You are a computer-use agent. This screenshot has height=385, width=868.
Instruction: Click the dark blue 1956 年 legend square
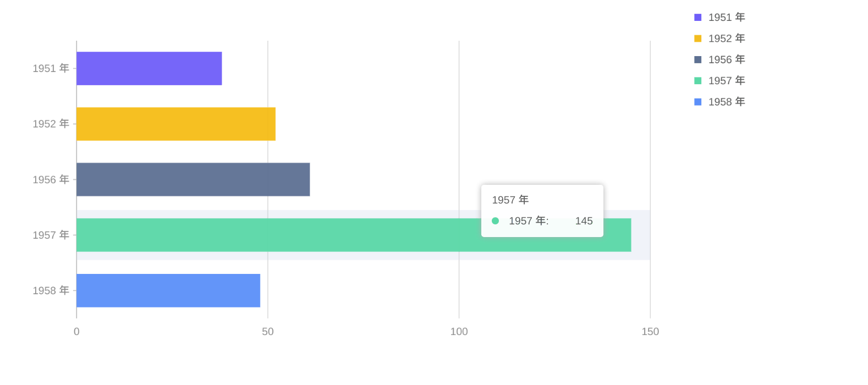coord(697,59)
